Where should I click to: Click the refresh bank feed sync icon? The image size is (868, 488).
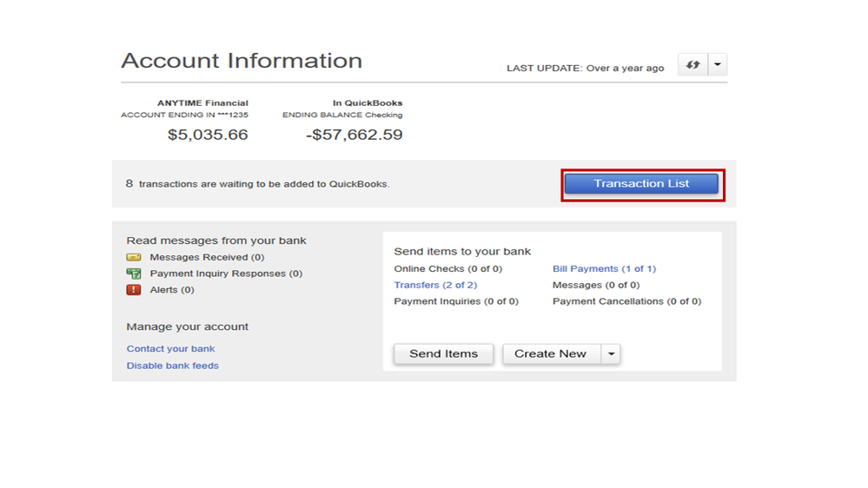[692, 65]
